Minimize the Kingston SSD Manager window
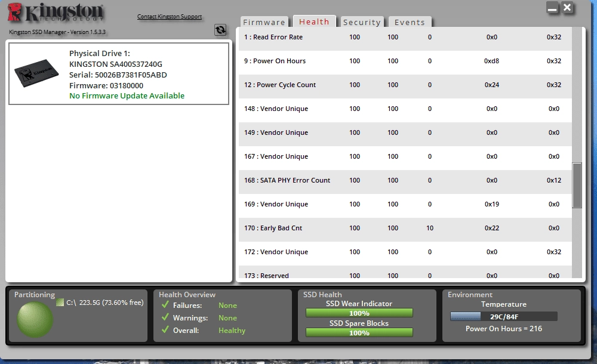 (552, 8)
